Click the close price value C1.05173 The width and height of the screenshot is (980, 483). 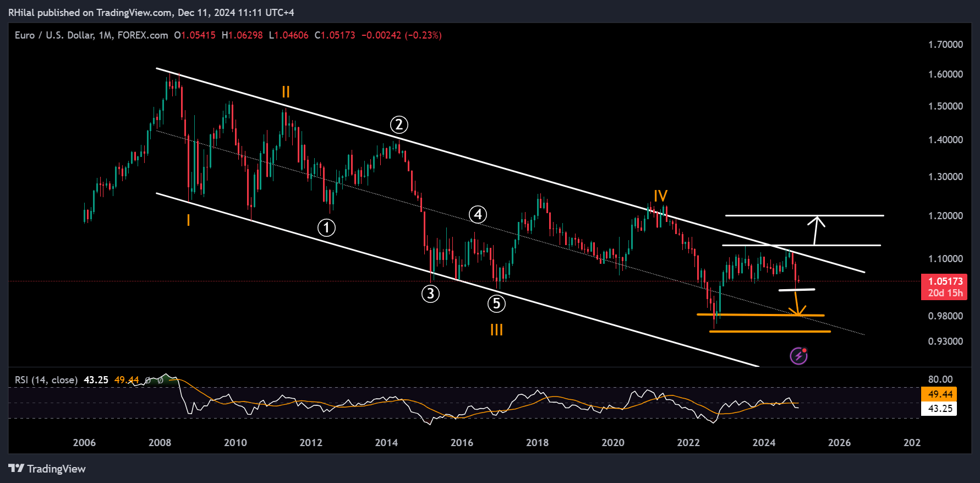pos(335,35)
